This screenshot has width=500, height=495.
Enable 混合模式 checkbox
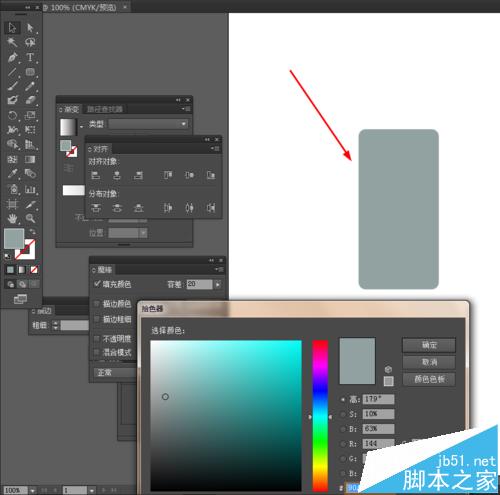click(x=97, y=352)
